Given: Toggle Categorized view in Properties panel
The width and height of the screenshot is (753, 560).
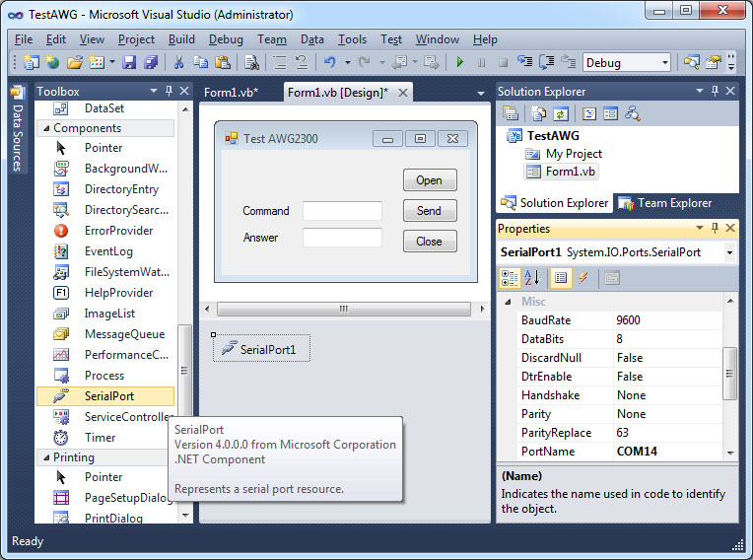Looking at the screenshot, I should tap(511, 278).
